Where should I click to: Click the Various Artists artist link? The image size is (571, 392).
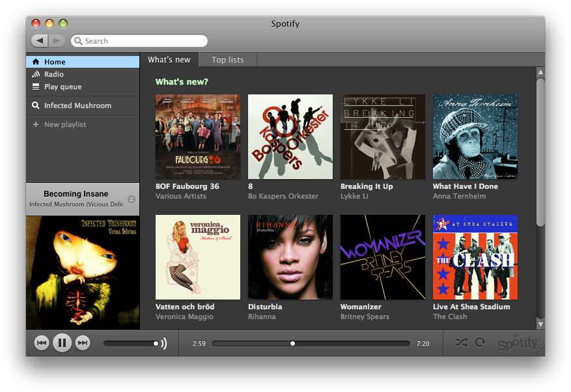tap(180, 196)
